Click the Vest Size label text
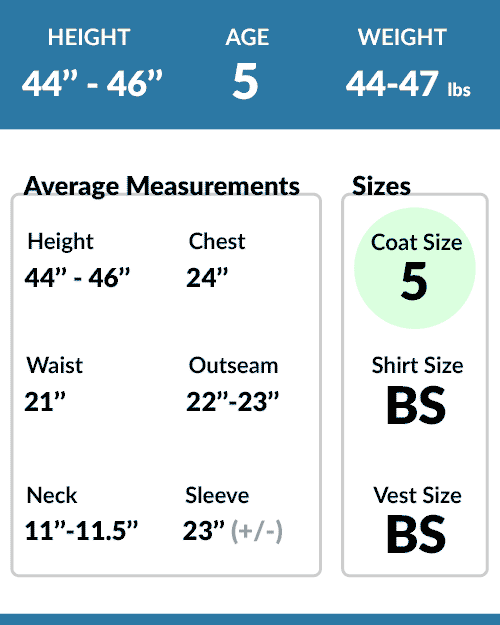Screen dimensions: 500x625 417,495
